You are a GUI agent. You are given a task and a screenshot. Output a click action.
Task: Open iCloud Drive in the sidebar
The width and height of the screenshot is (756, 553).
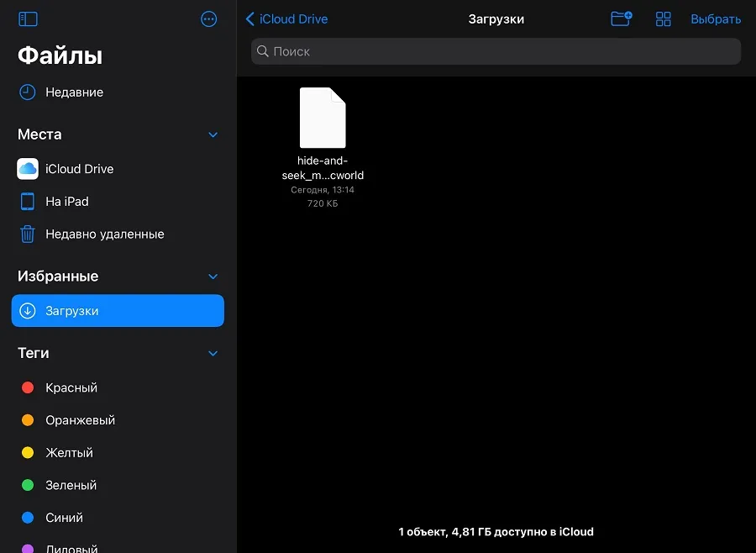pyautogui.click(x=80, y=169)
